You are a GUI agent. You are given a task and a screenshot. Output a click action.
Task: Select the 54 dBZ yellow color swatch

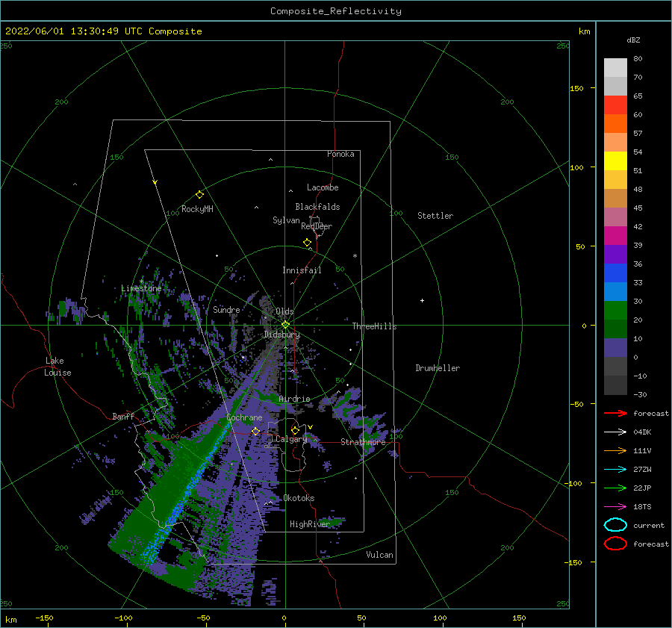point(615,161)
